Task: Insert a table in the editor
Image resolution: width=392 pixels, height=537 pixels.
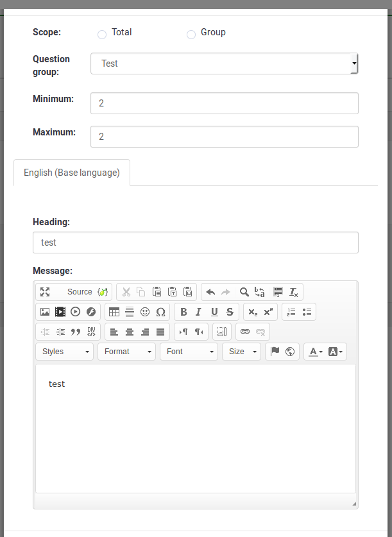Action: 114,312
